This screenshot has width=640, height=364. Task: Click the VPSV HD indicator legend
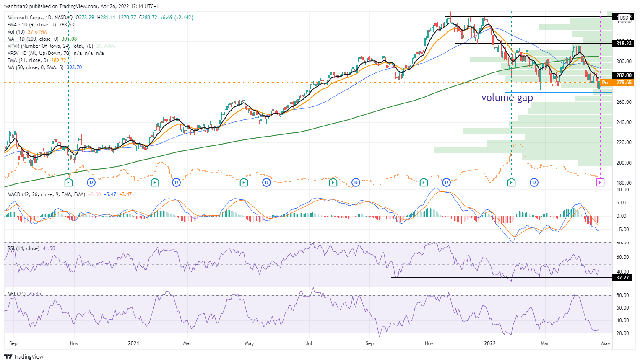pyautogui.click(x=55, y=53)
